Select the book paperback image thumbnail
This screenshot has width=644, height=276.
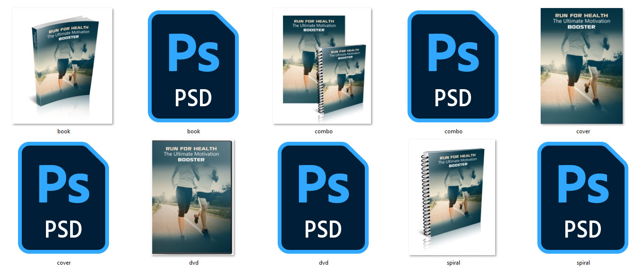(63, 66)
